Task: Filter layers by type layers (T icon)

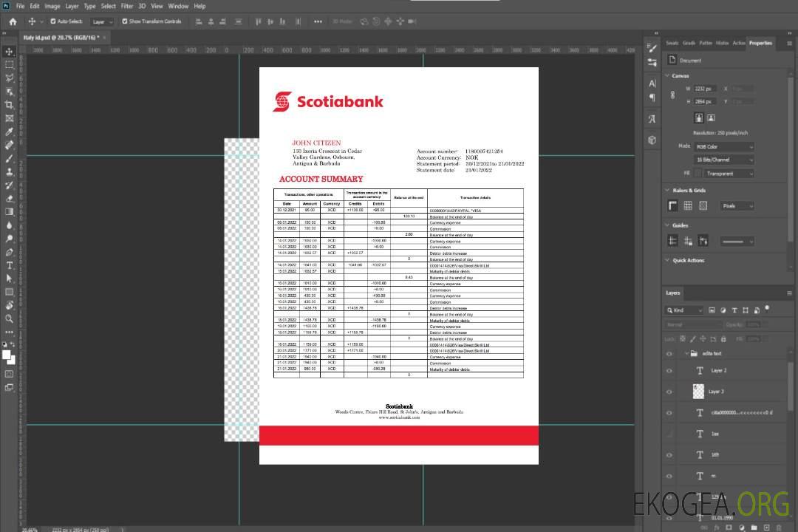Action: click(734, 310)
